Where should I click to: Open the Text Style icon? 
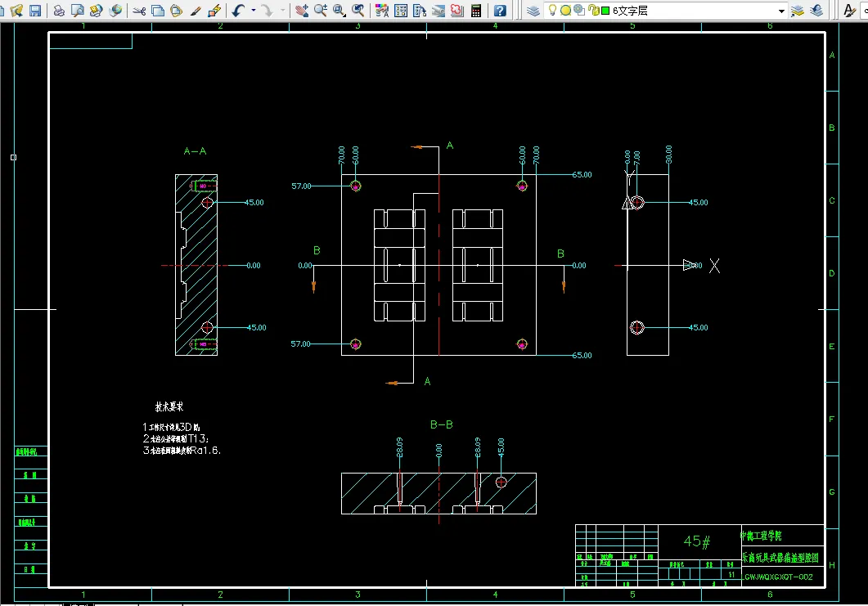click(850, 10)
